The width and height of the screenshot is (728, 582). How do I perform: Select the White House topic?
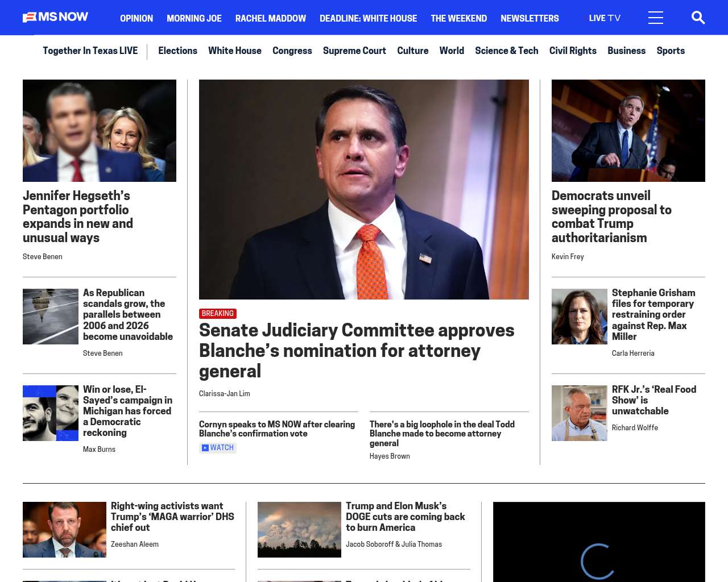tap(235, 51)
